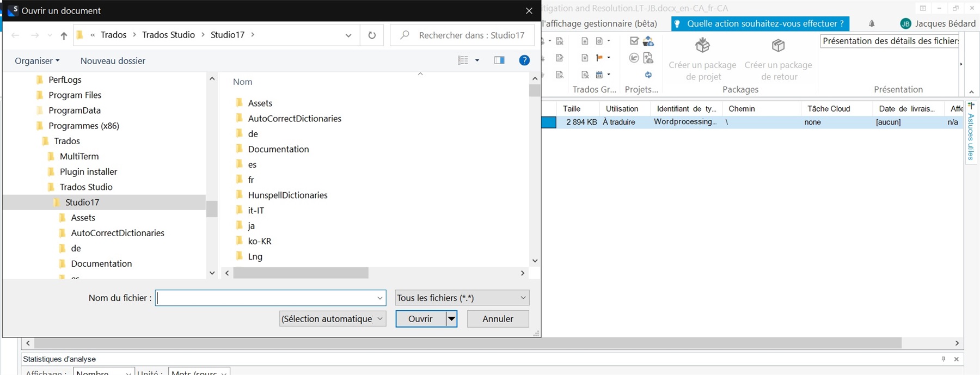Select the it-IT folder

(x=256, y=210)
